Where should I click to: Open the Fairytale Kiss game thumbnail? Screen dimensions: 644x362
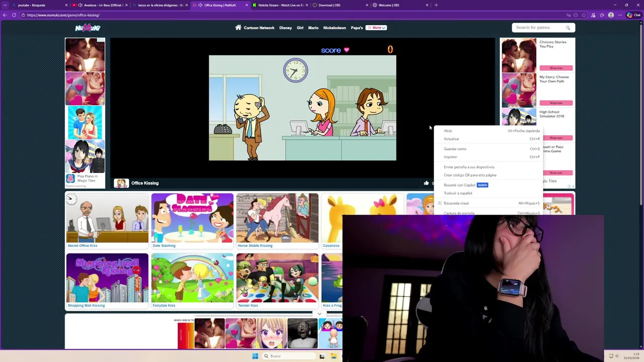[x=192, y=278]
